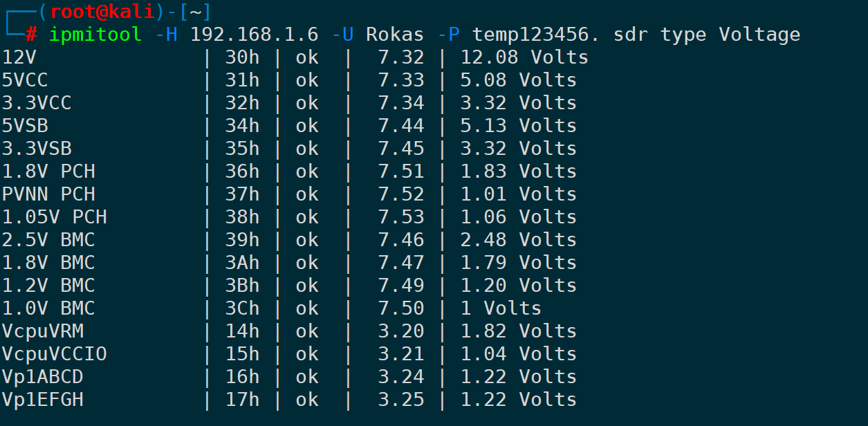This screenshot has width=868, height=426.
Task: Click the ipmitool command word
Action: (x=95, y=34)
